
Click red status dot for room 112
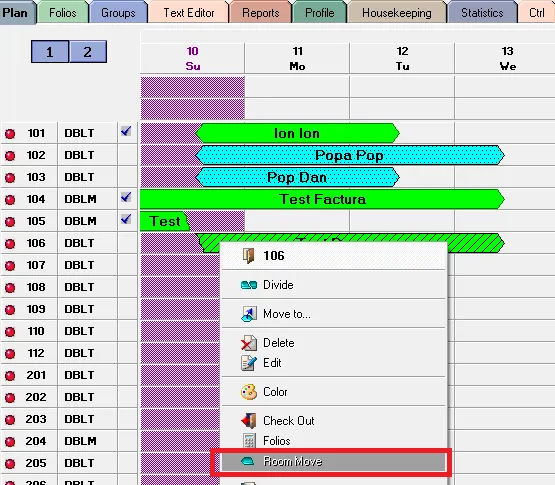click(x=10, y=354)
